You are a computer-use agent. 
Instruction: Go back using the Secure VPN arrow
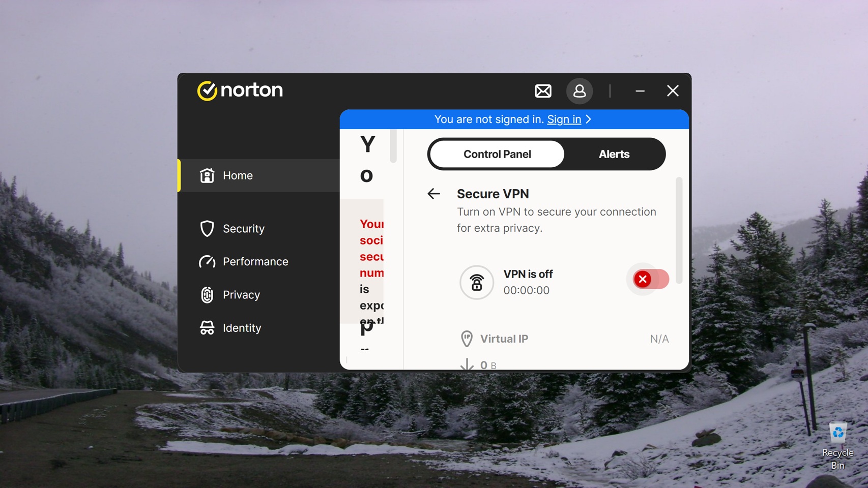[x=433, y=194]
